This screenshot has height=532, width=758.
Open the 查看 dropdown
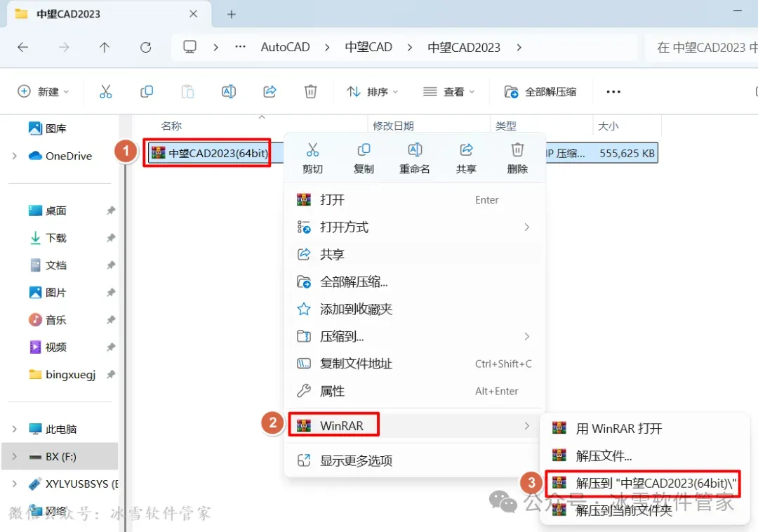[449, 91]
